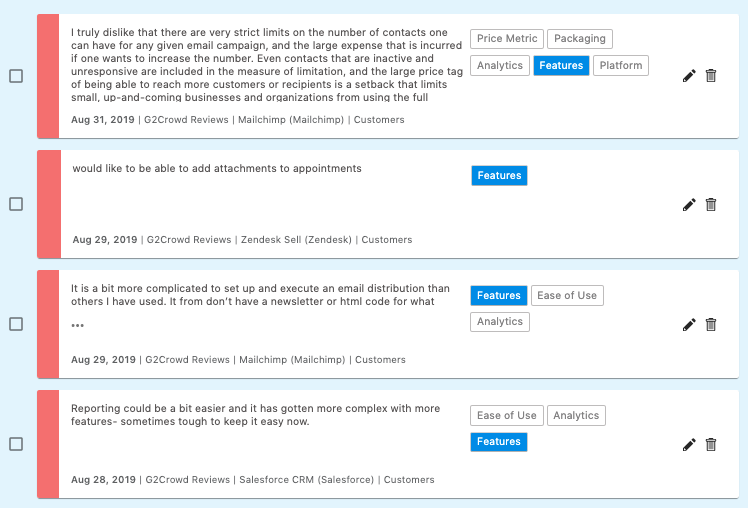This screenshot has height=508, width=748.
Task: Delete the Mailchimp Aug 29 review
Action: [711, 325]
